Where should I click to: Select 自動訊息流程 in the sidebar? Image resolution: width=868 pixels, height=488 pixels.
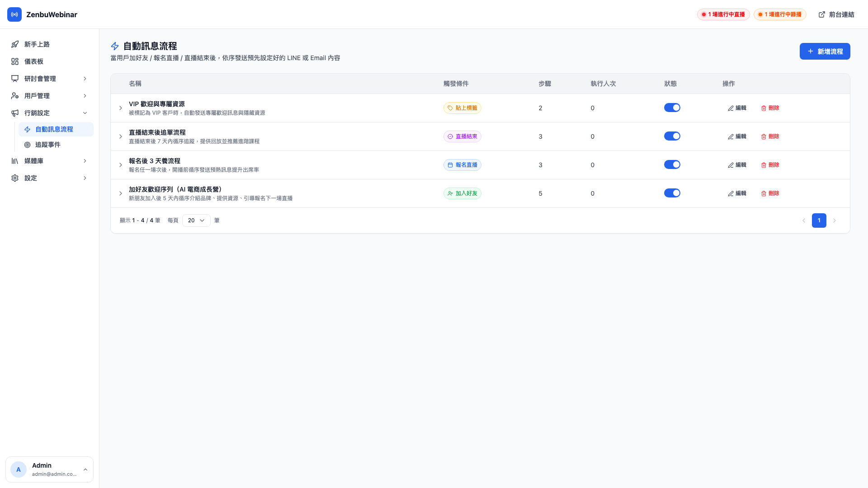point(56,129)
